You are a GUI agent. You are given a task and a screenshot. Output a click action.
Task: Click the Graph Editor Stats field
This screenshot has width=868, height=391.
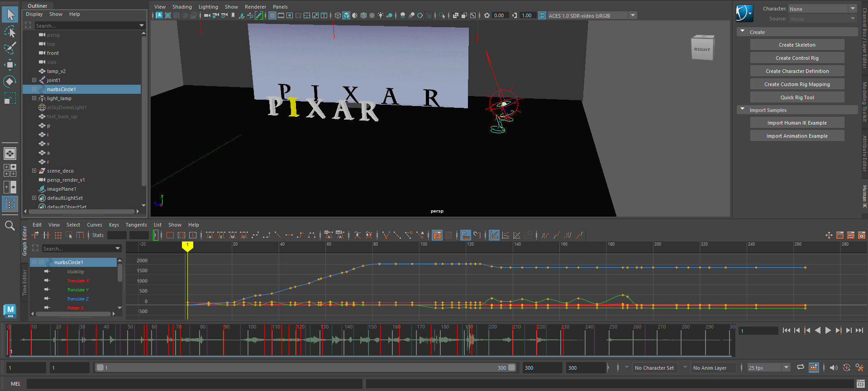117,235
